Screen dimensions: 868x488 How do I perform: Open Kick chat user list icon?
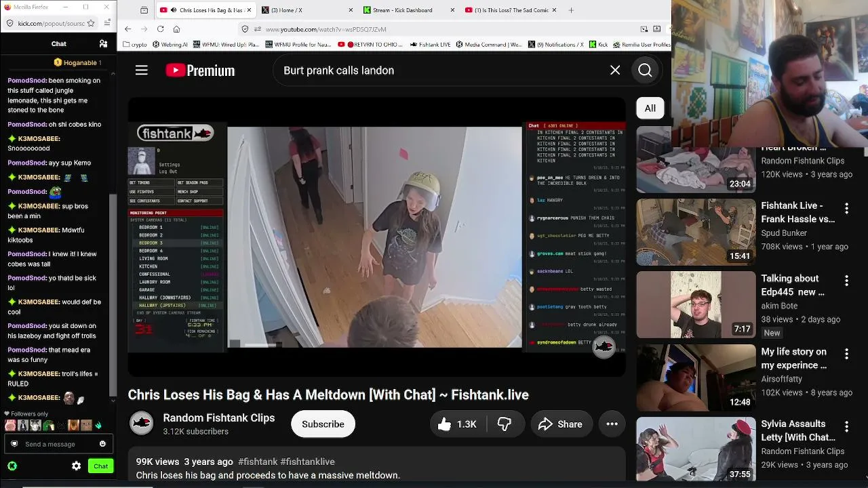(x=103, y=43)
